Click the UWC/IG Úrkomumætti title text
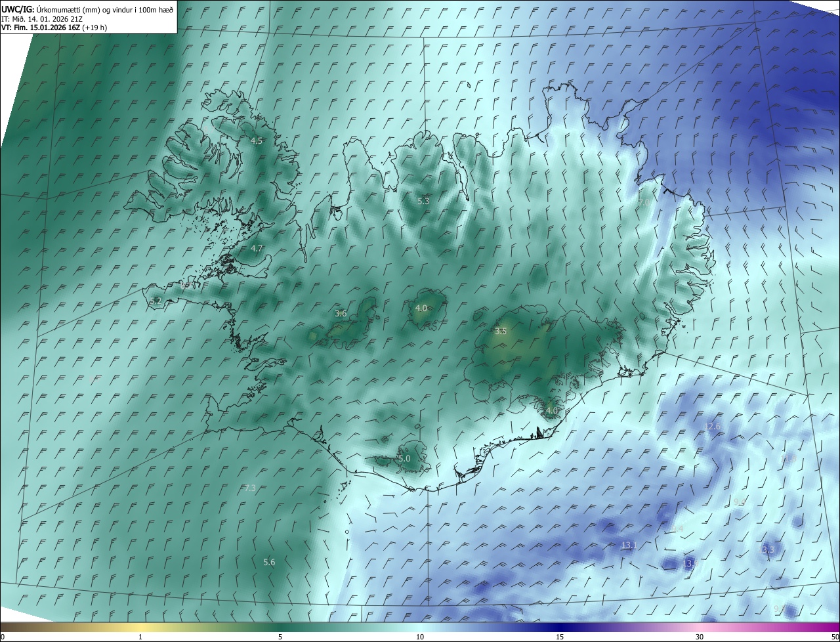The image size is (840, 642). (87, 10)
